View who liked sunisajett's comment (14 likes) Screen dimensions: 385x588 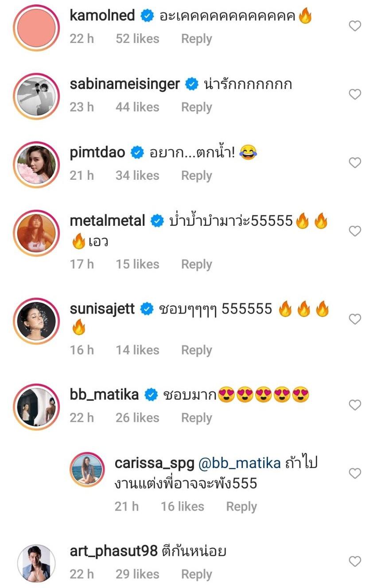click(x=137, y=350)
